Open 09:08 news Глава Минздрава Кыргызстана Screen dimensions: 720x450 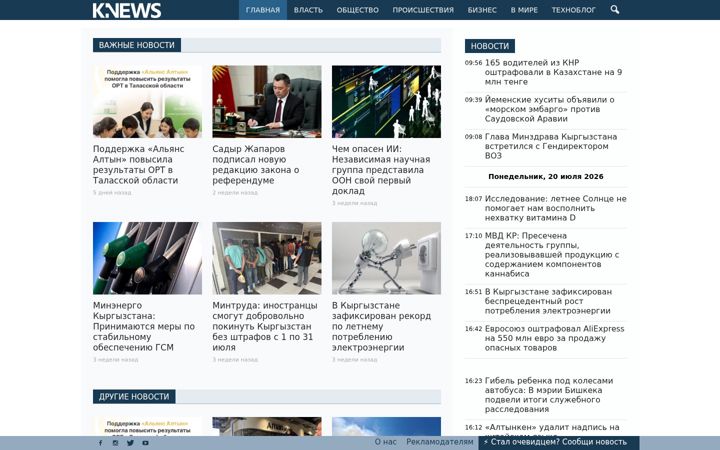pos(551,146)
